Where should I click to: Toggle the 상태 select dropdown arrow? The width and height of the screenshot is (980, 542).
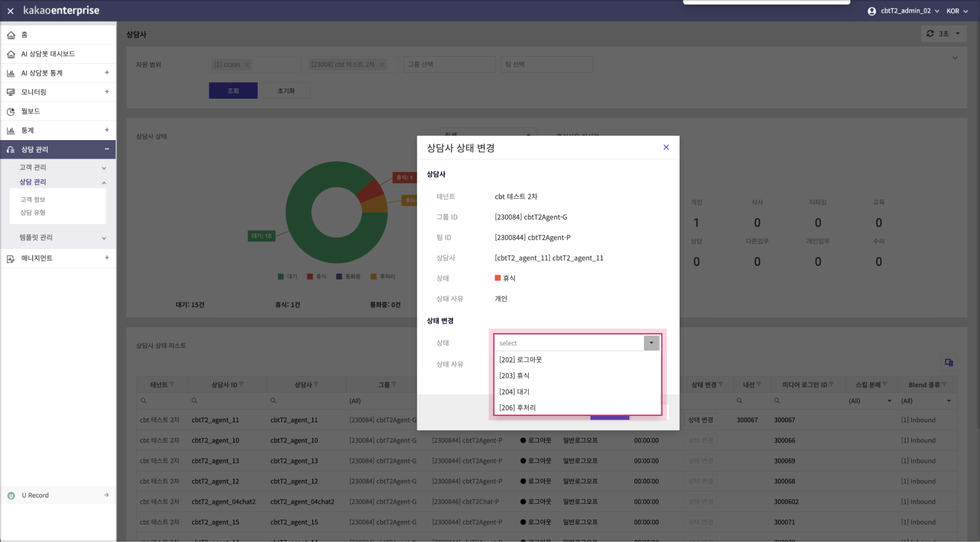click(x=651, y=343)
